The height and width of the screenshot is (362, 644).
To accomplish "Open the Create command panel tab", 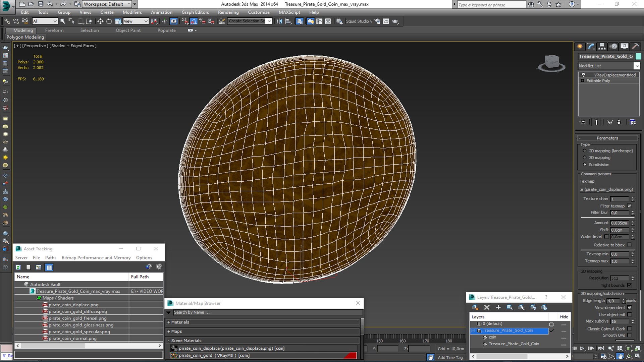I will tap(580, 46).
